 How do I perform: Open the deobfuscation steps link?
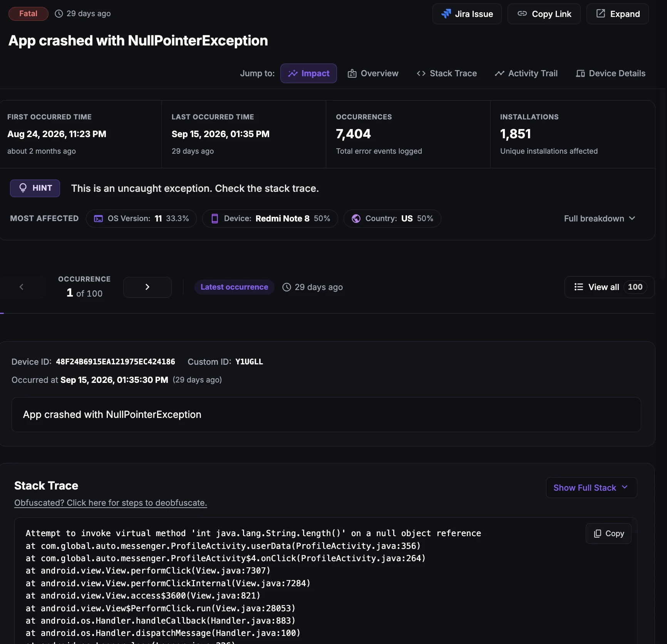pos(111,503)
